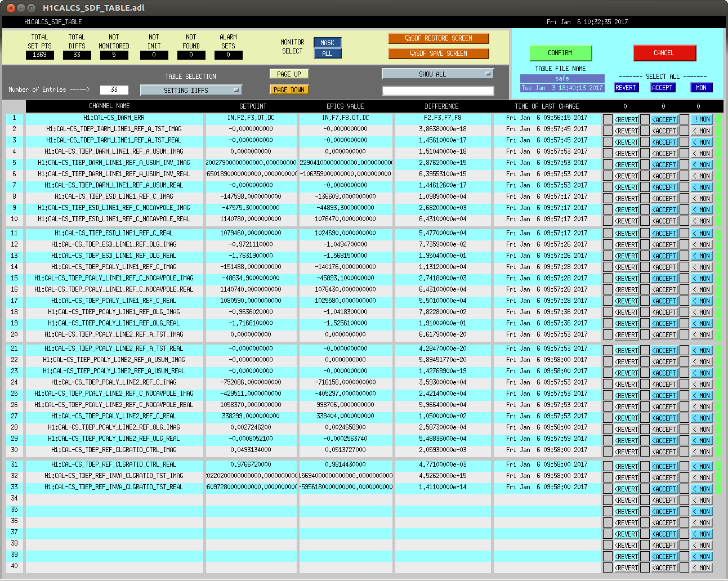Image resolution: width=728 pixels, height=581 pixels.
Task: Select all REVERT in Select All section
Action: 626,88
